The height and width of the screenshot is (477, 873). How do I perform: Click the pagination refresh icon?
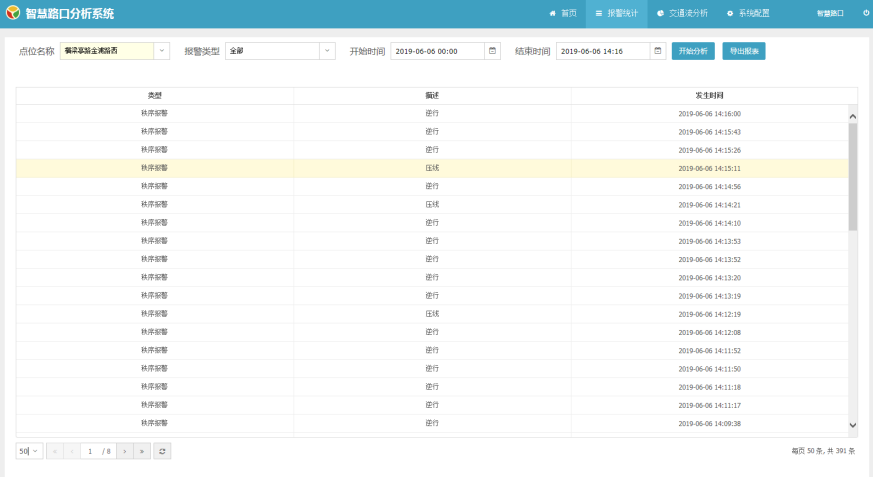pyautogui.click(x=162, y=451)
